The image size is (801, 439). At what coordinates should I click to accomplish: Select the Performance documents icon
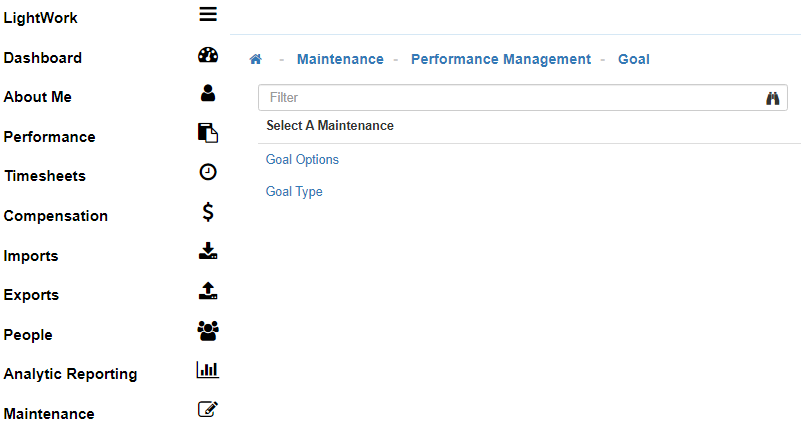tap(207, 132)
